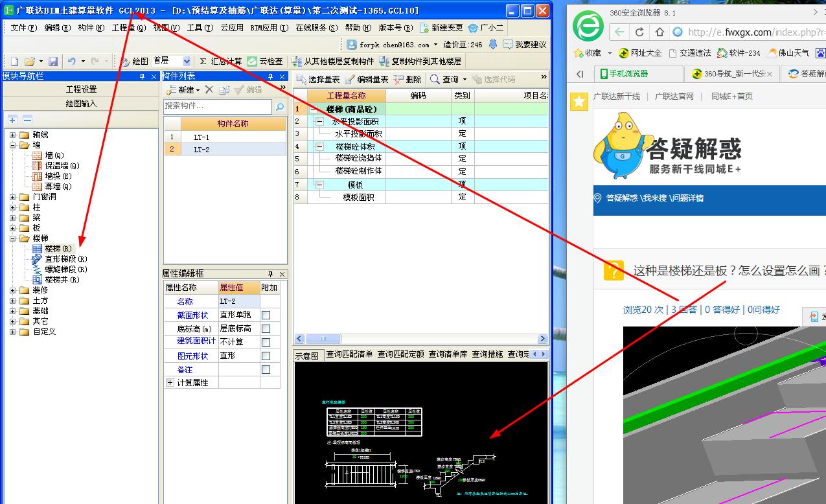
Task: Select the 直形梯段(R) tree item
Action: (65, 259)
